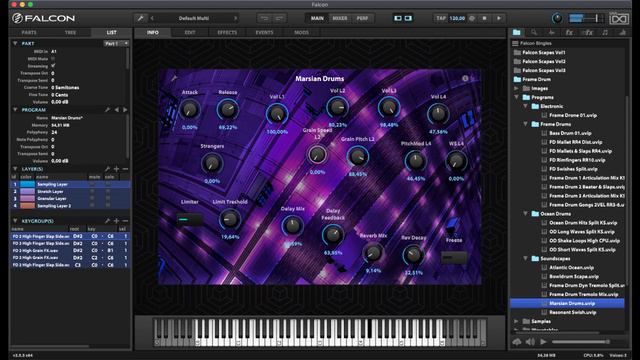Mute the Stretch Layer
The height and width of the screenshot is (360, 640).
(92, 191)
